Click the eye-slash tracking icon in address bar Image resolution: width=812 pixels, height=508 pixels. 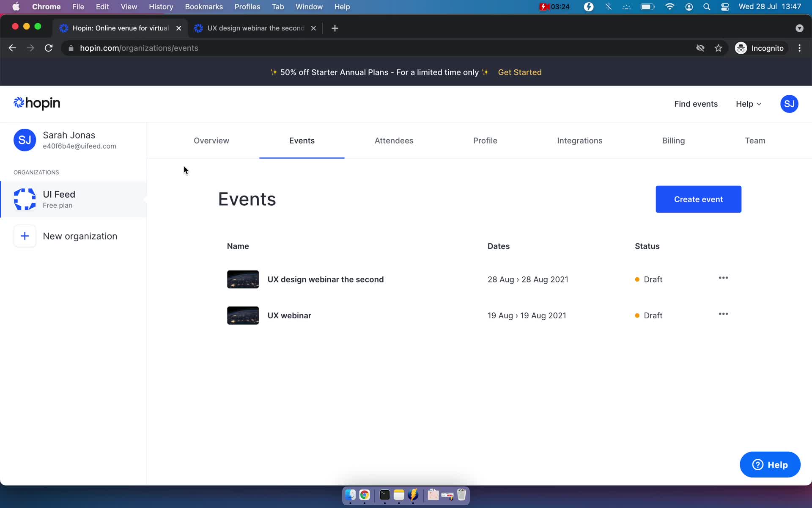coord(700,48)
